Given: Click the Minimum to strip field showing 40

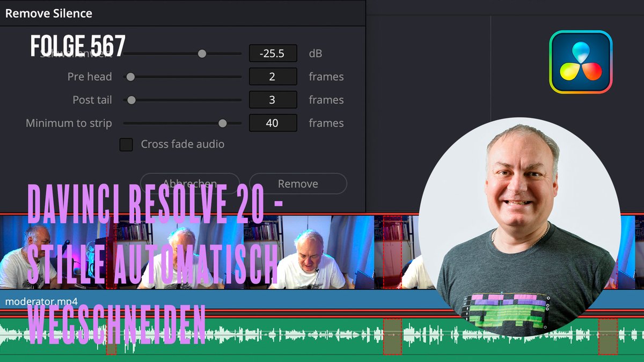Looking at the screenshot, I should point(273,123).
